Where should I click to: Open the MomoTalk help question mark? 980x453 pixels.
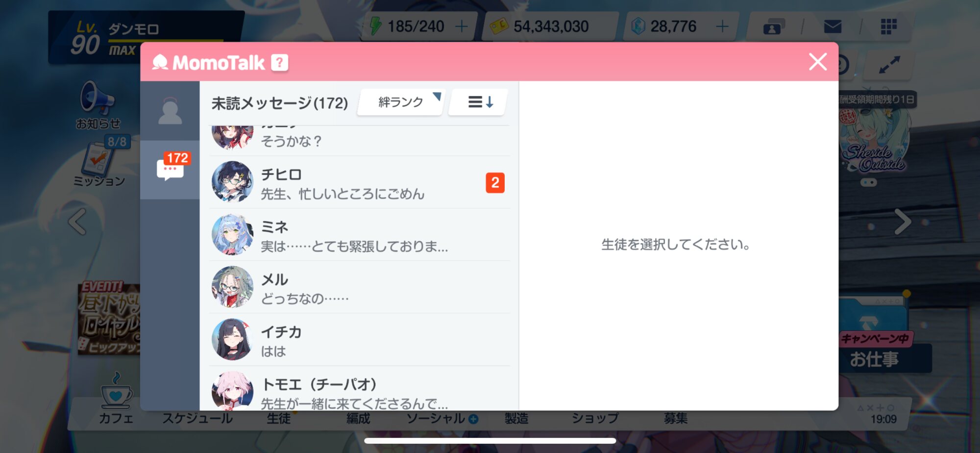pyautogui.click(x=280, y=63)
